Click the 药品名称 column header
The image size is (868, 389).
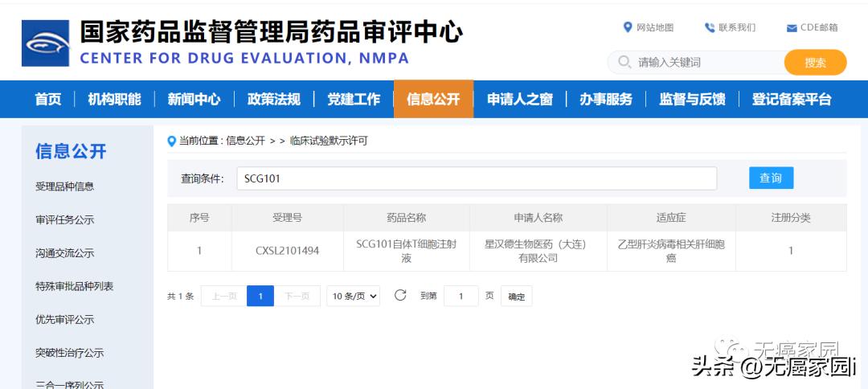tap(407, 218)
